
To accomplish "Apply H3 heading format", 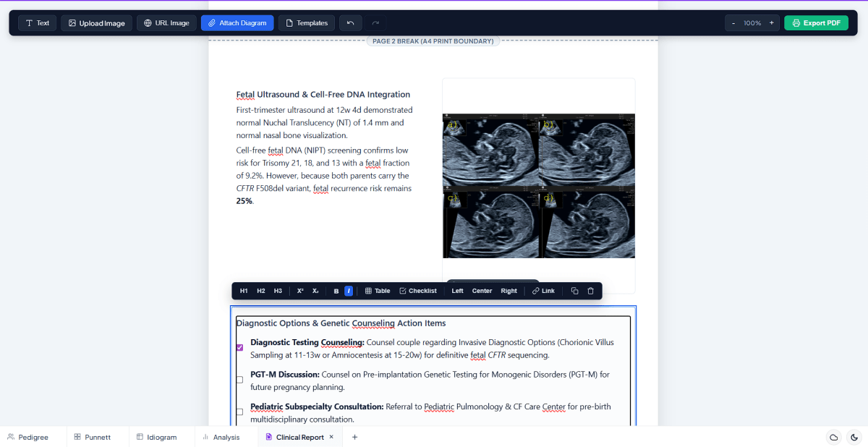I will (x=278, y=291).
